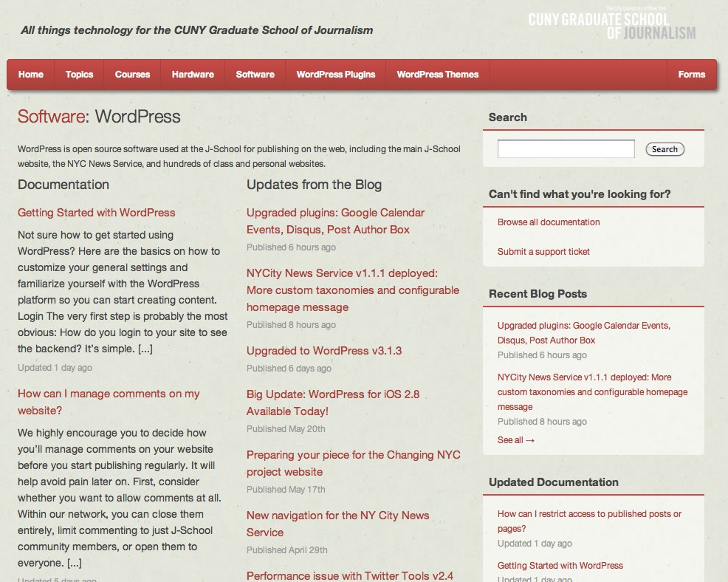
Task: Click the Updated Documentation sidebar heading
Action: pyautogui.click(x=554, y=482)
